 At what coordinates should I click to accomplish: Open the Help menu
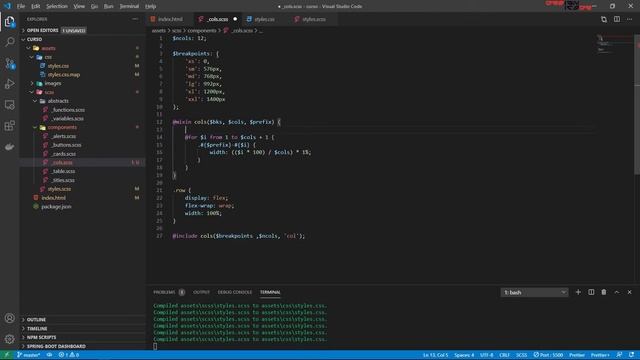tap(151, 6)
